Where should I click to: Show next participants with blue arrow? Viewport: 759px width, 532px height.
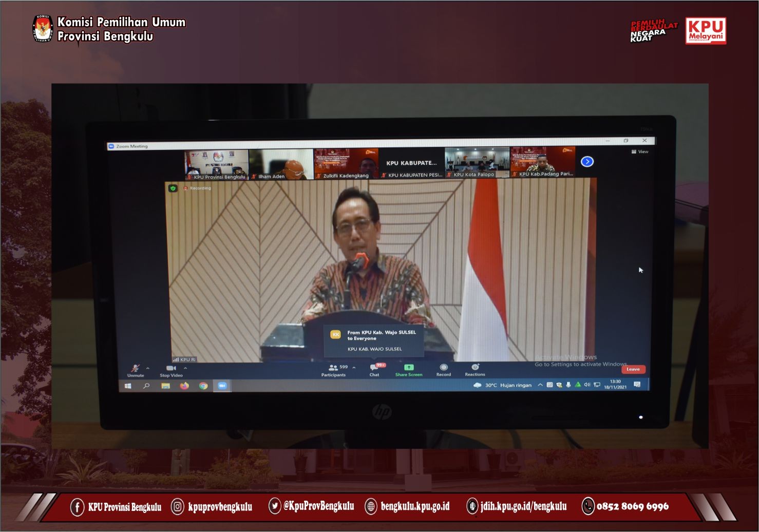(x=587, y=162)
